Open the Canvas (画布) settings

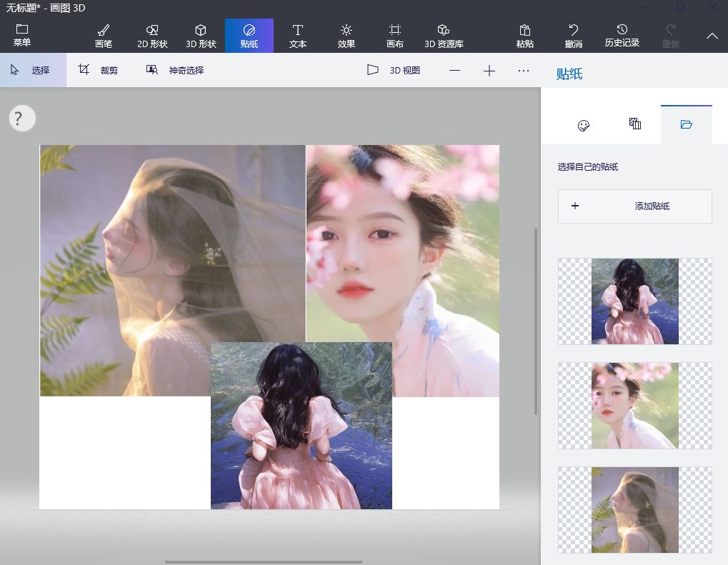pos(394,36)
